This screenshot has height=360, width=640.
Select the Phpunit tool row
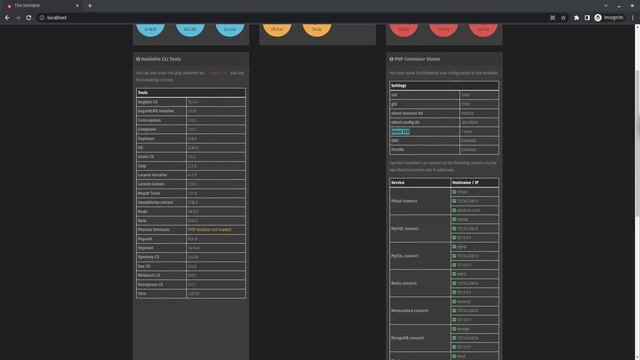pyautogui.click(x=191, y=239)
